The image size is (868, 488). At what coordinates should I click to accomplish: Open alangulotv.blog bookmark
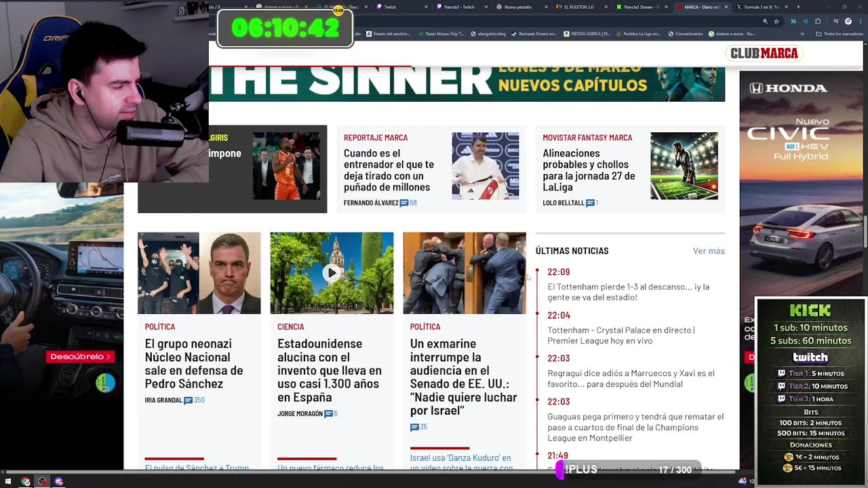click(488, 34)
